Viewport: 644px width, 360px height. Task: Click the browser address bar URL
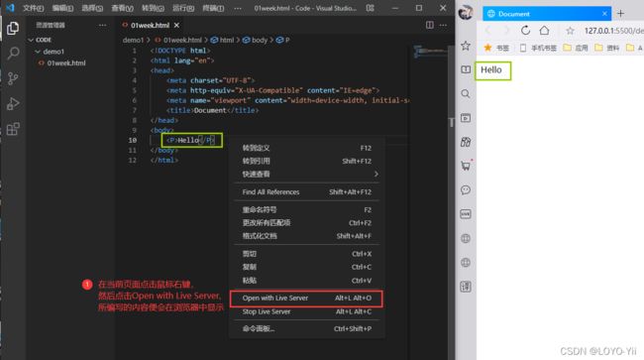tap(613, 31)
